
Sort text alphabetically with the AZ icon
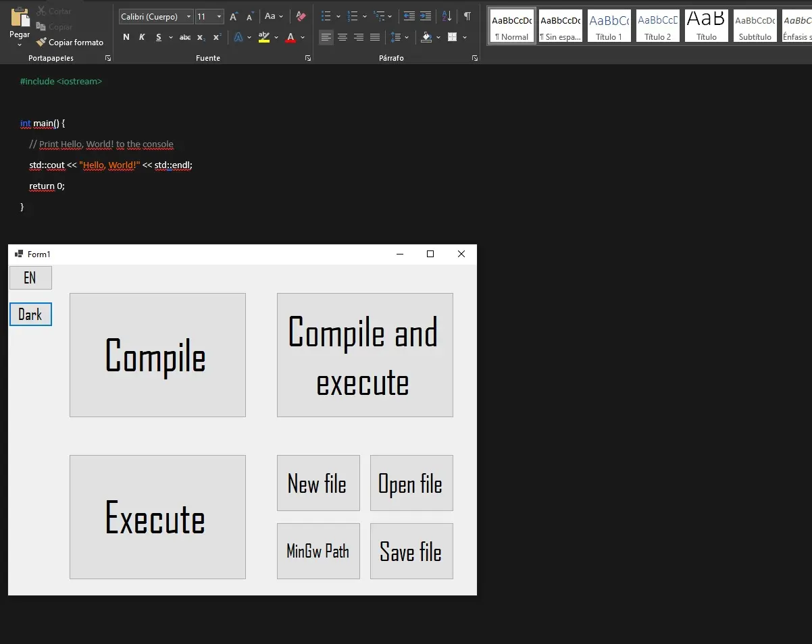(x=447, y=16)
